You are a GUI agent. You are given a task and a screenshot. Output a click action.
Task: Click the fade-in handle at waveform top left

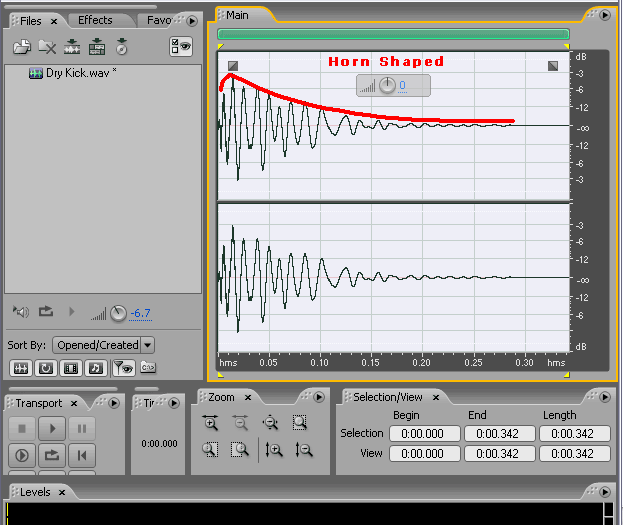233,66
